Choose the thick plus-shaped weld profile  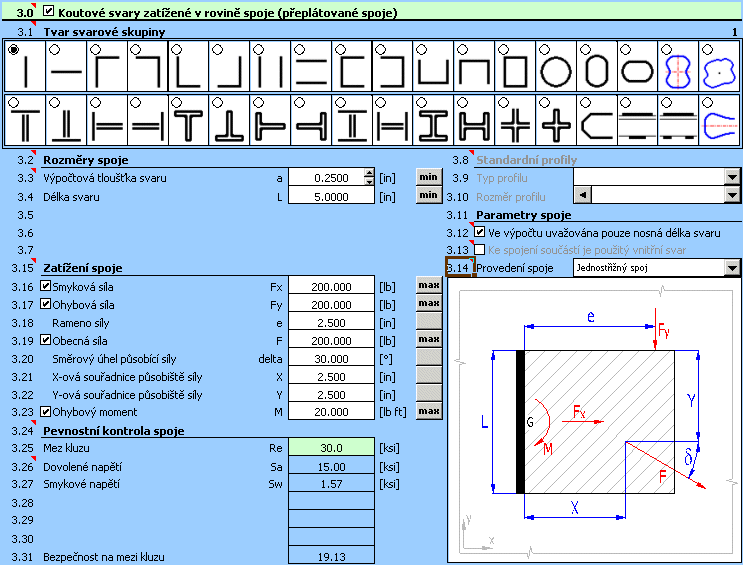(x=544, y=102)
